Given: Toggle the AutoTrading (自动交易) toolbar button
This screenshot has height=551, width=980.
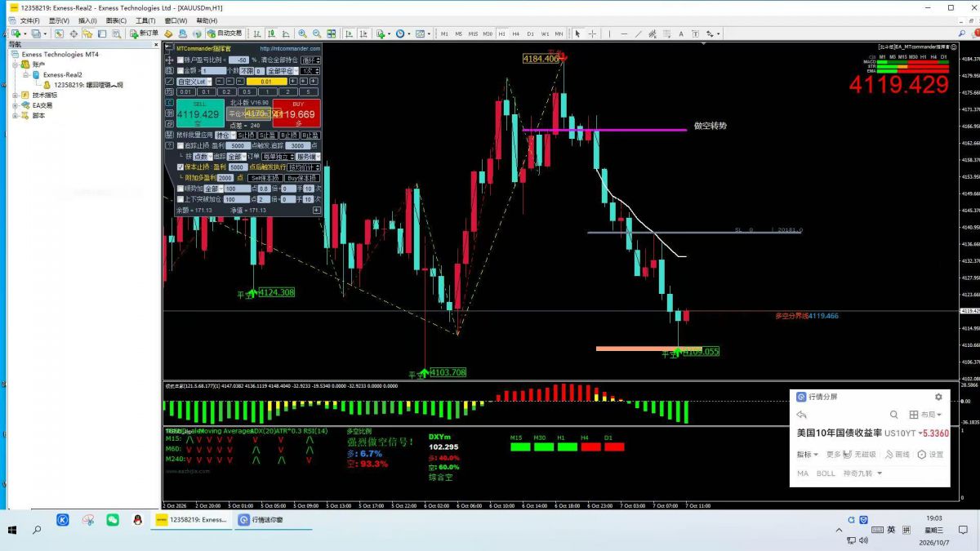Looking at the screenshot, I should (224, 33).
